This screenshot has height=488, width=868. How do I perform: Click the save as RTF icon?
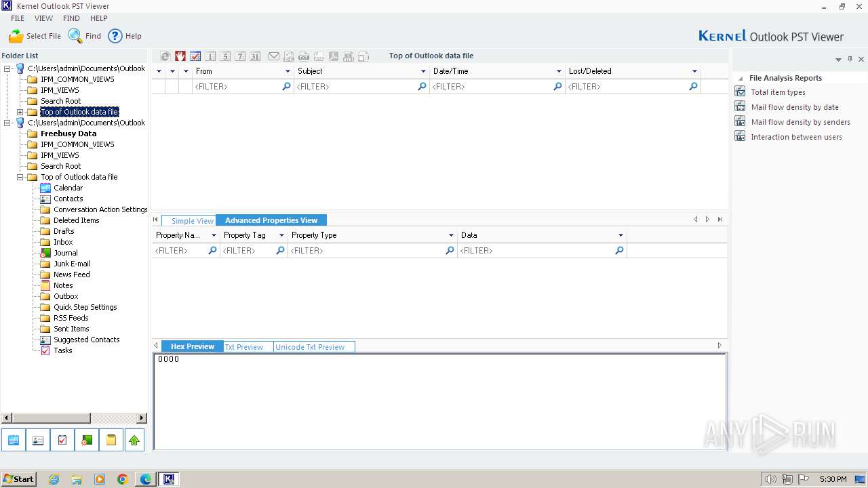click(319, 56)
